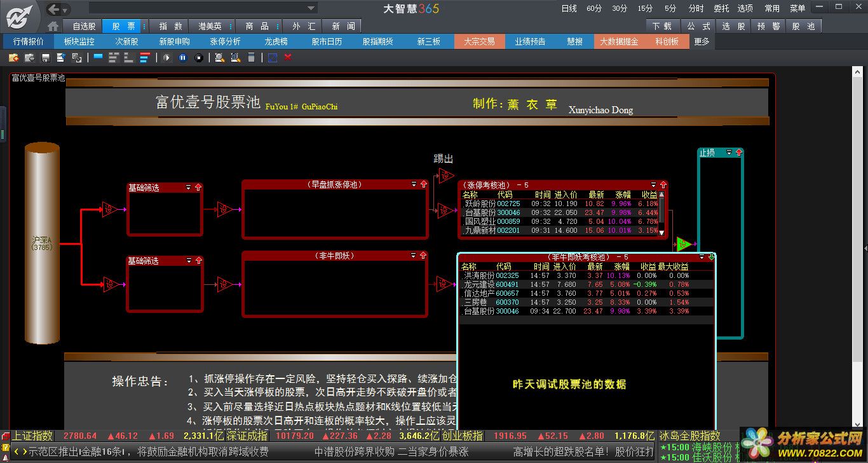Click the 张停考核池 table scrollbar down arrow
868x463 pixels.
(x=661, y=233)
